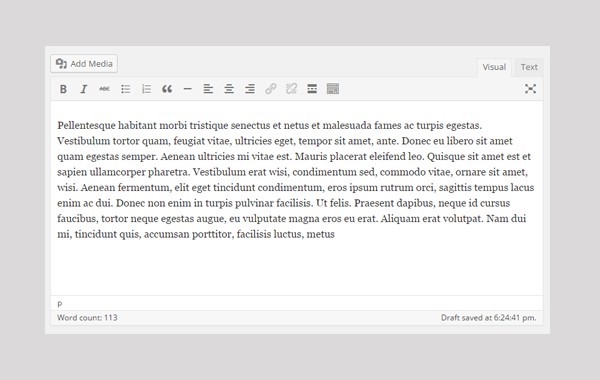Open distraction-free fullscreen mode
The height and width of the screenshot is (380, 600).
point(530,89)
